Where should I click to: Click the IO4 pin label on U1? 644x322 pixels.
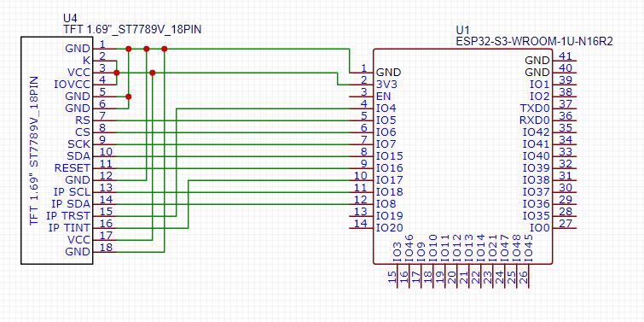pos(386,108)
